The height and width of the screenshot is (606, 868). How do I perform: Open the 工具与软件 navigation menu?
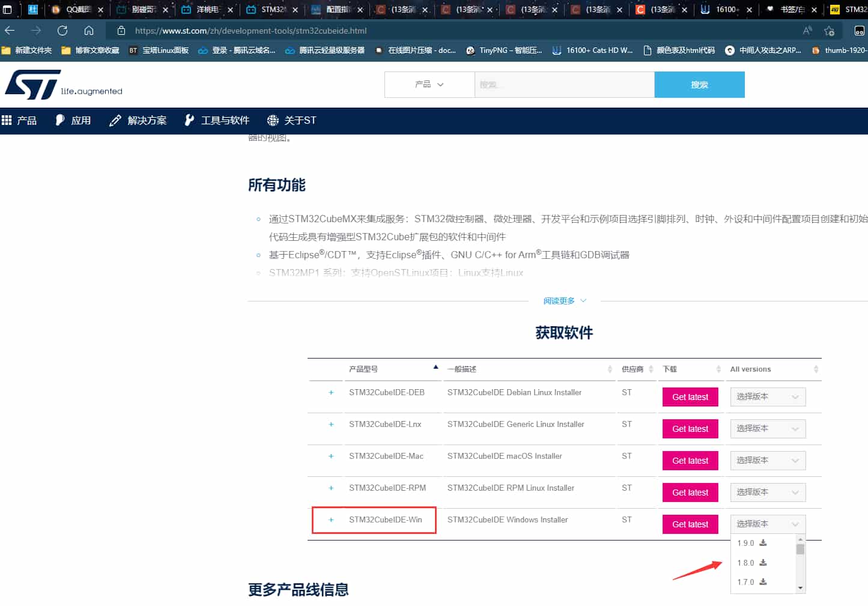pos(217,121)
